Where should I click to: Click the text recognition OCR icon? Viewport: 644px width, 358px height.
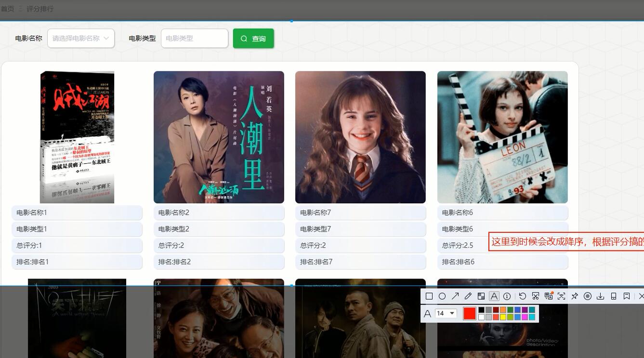tap(562, 296)
